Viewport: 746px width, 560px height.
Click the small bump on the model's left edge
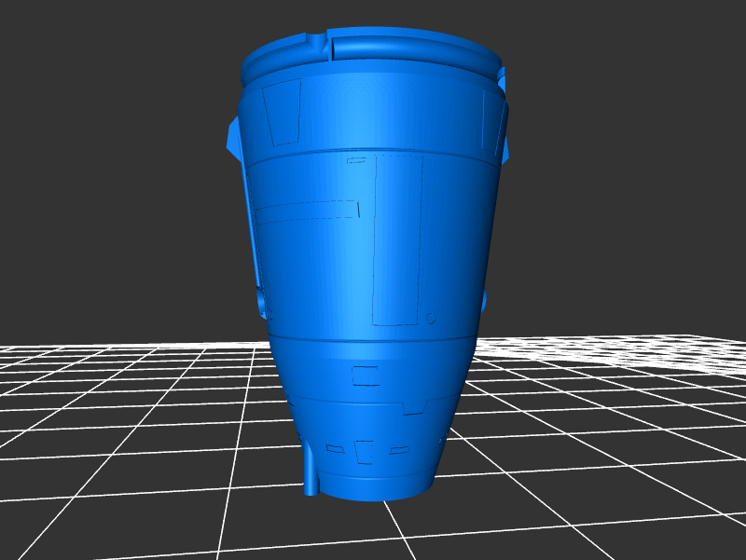pos(262,303)
